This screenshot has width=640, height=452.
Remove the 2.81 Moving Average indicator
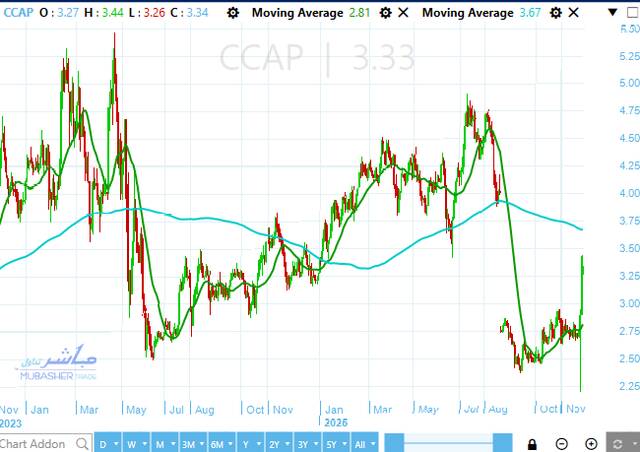[403, 13]
